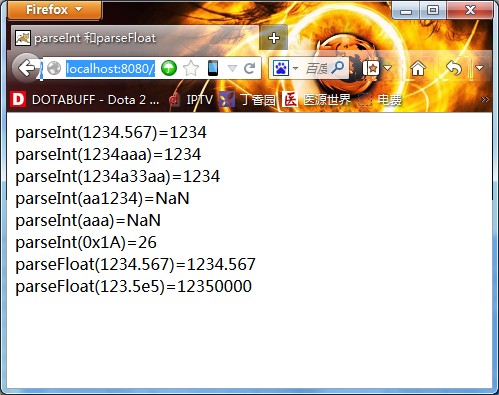The width and height of the screenshot is (499, 395).
Task: Click the parseInt(aa1234)=NaN line
Action: coord(102,199)
